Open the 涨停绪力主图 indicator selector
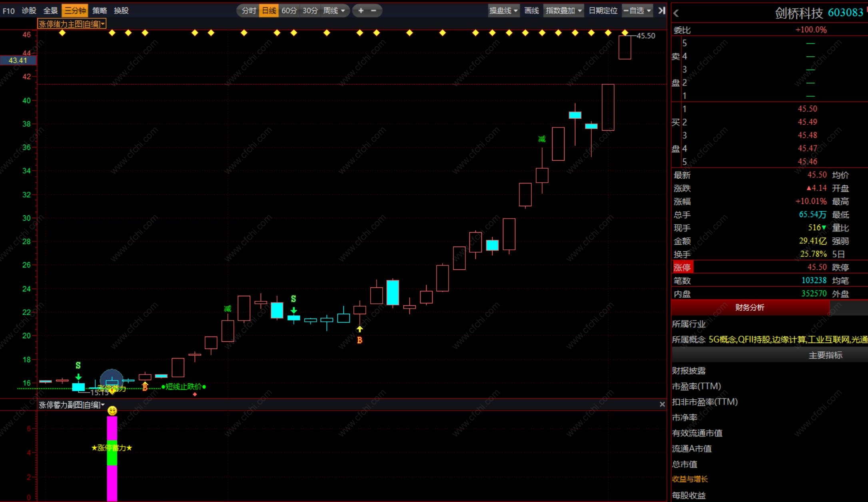868x502 pixels. 72,24
